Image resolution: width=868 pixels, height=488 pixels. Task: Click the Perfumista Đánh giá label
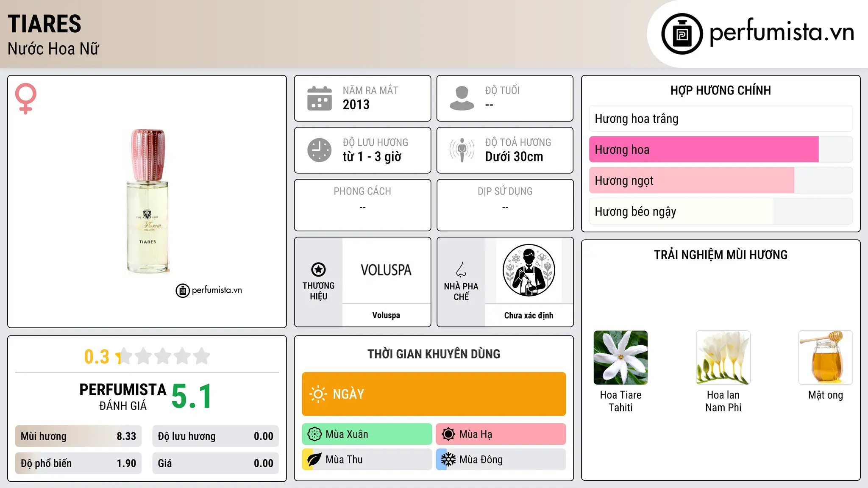point(123,396)
